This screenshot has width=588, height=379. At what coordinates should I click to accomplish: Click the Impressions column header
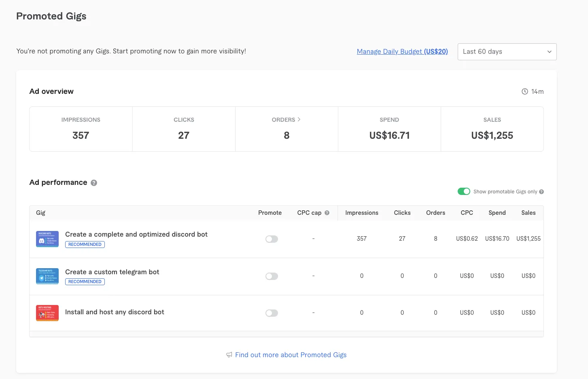(361, 213)
